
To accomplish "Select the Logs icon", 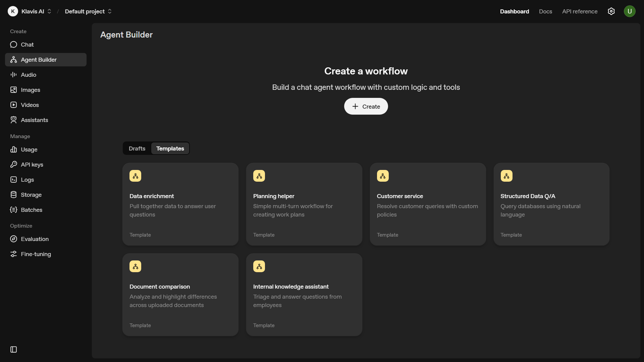I will tap(13, 180).
